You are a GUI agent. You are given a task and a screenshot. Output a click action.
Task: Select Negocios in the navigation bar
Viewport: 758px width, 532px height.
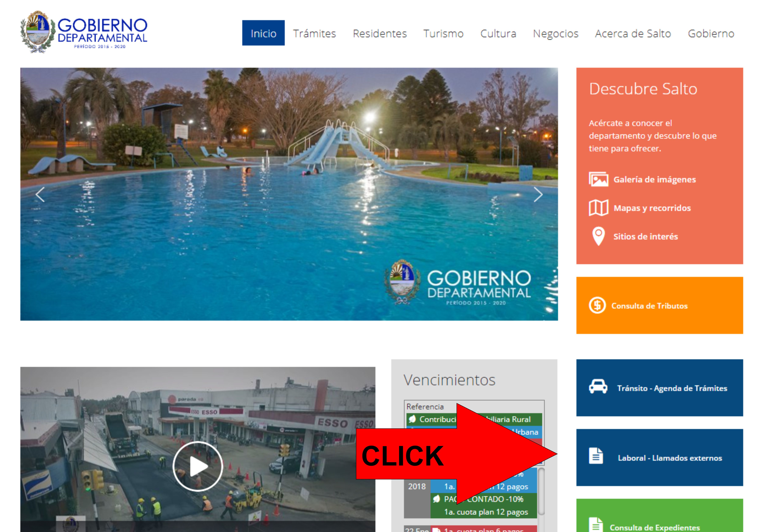click(x=556, y=34)
